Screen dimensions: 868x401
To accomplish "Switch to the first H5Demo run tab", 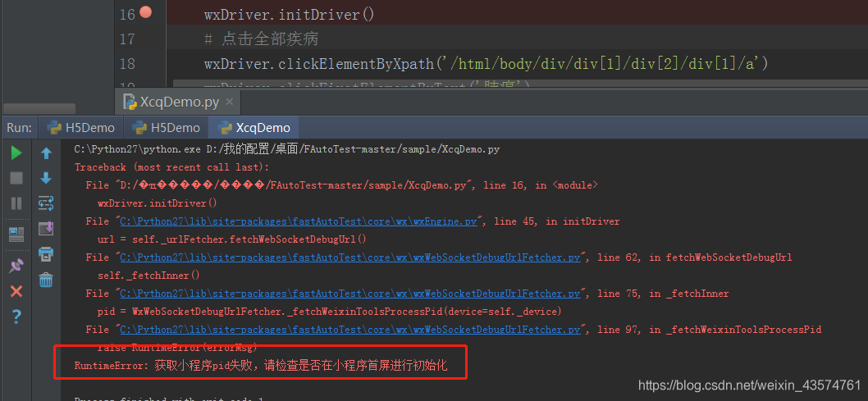I will click(x=81, y=128).
